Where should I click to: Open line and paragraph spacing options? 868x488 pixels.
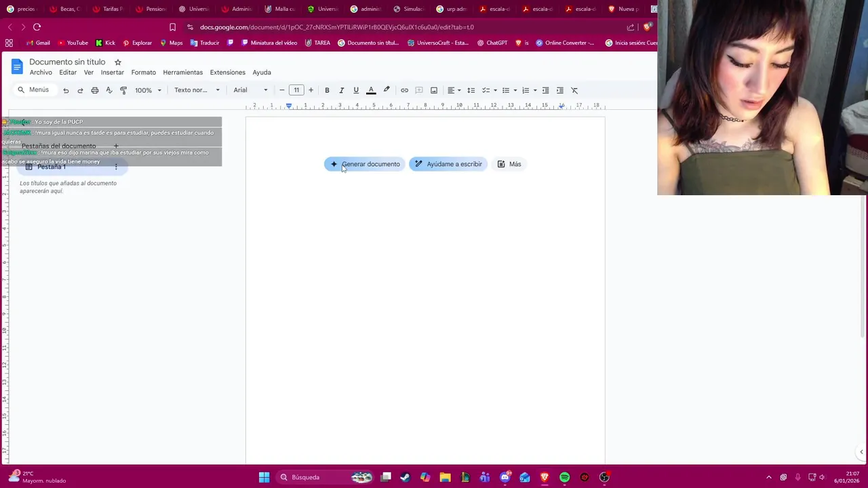pyautogui.click(x=471, y=90)
